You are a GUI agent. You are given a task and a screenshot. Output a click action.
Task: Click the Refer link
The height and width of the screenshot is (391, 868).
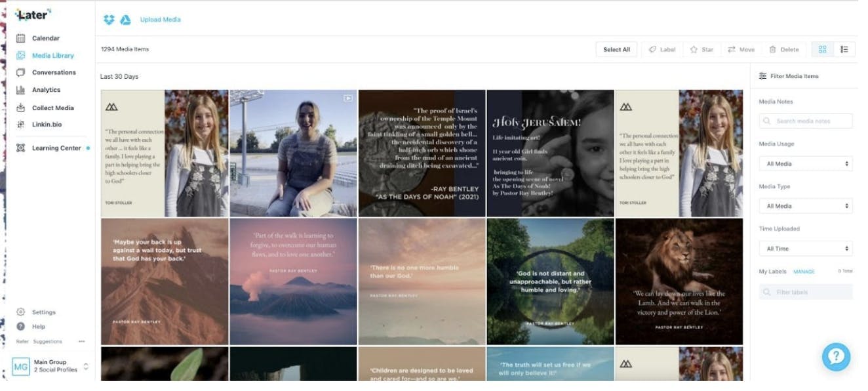point(22,341)
